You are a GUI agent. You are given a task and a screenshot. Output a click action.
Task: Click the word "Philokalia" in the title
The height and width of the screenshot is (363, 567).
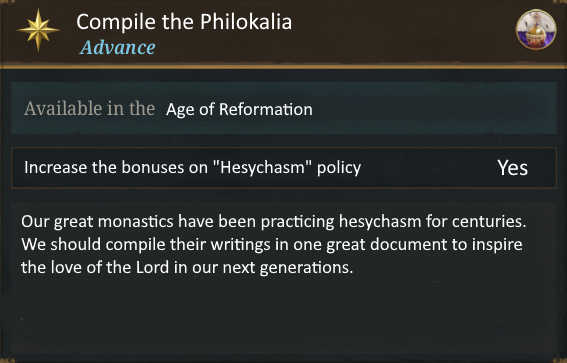pyautogui.click(x=246, y=22)
